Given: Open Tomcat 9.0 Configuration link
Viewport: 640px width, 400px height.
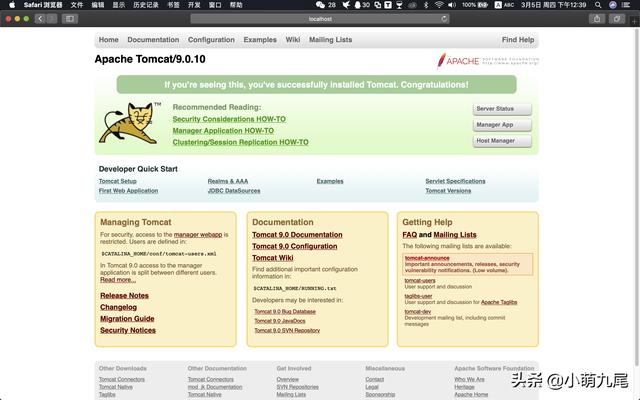Looking at the screenshot, I should coord(294,246).
